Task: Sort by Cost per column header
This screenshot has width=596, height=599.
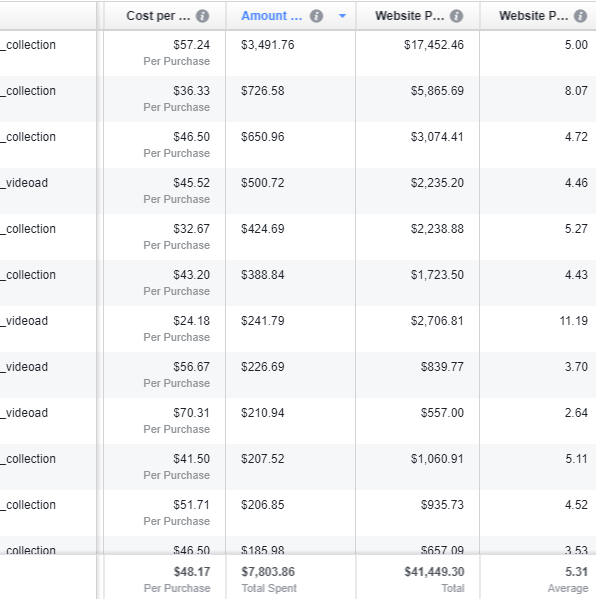Action: [x=158, y=16]
